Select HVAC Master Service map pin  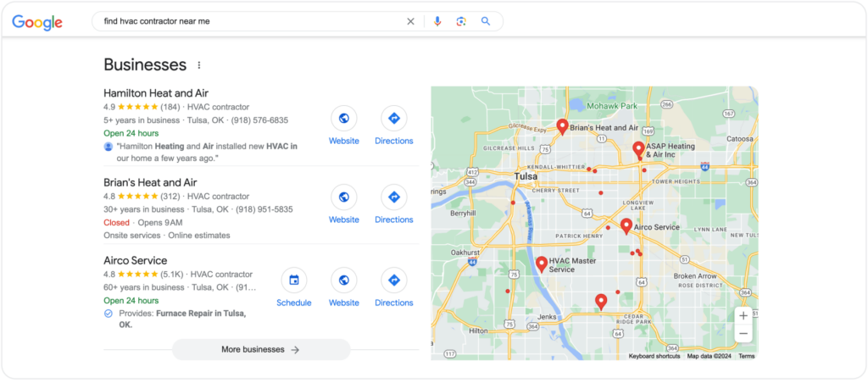pyautogui.click(x=542, y=264)
